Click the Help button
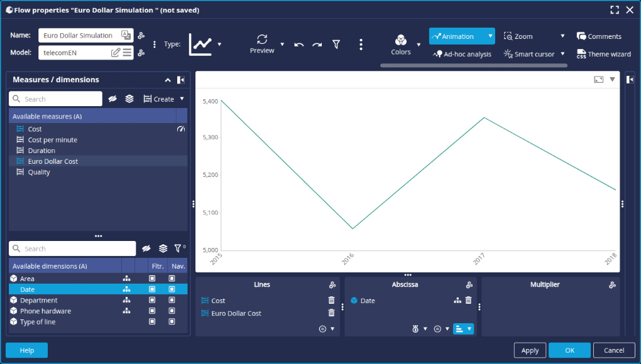 point(26,350)
